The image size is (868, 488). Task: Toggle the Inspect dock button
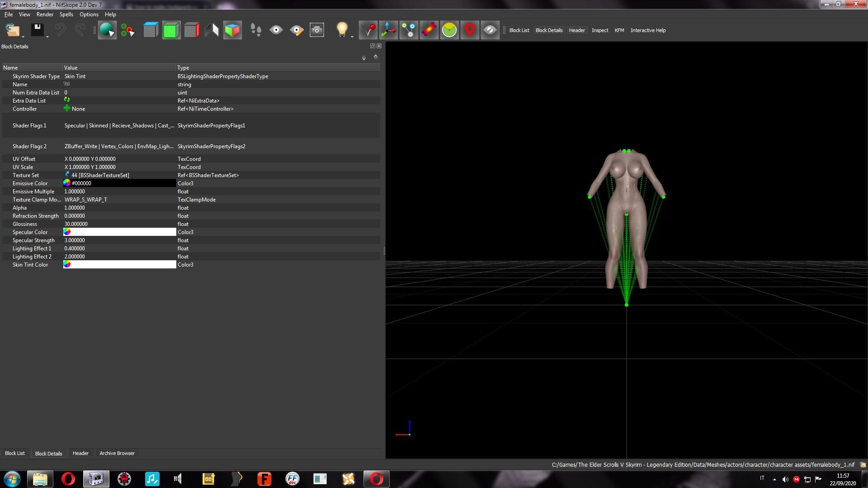(x=600, y=30)
